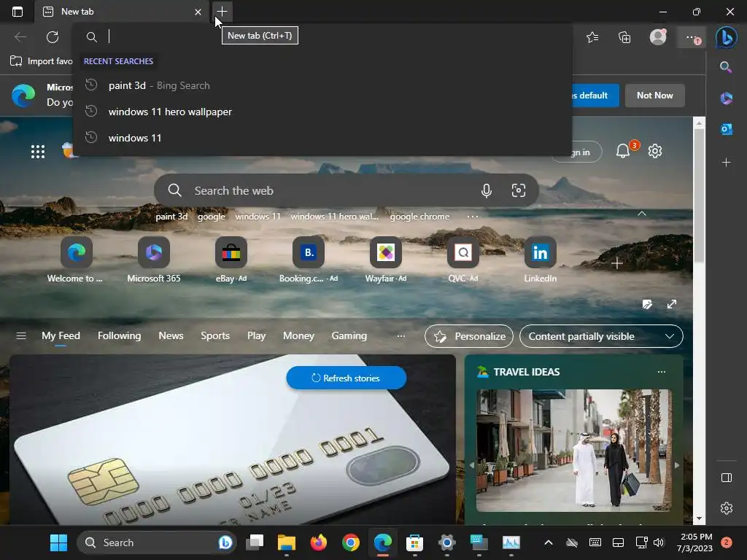The image size is (747, 560).
Task: Open Microsoft 365 sidebar icon
Action: 726,98
